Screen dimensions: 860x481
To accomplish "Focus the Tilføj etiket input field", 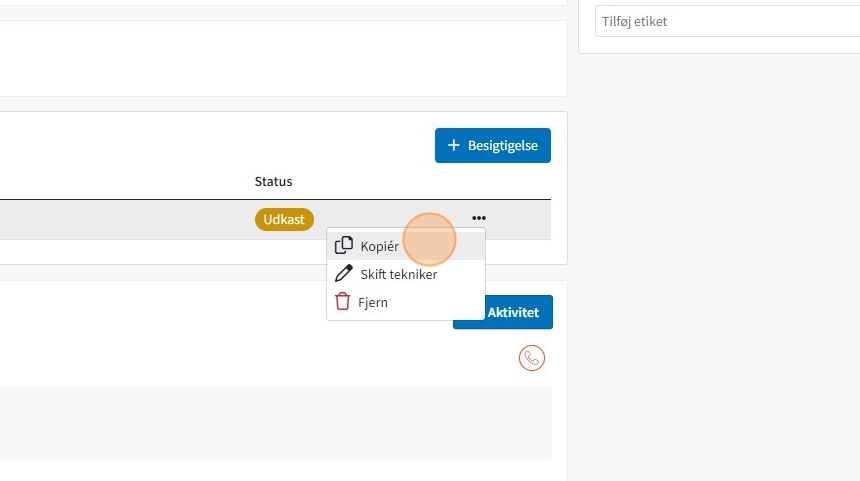I will [x=727, y=21].
